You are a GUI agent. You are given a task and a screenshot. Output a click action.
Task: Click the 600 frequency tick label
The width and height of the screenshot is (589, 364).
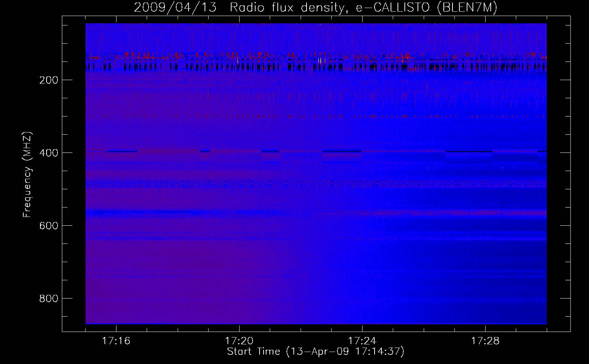coord(48,226)
